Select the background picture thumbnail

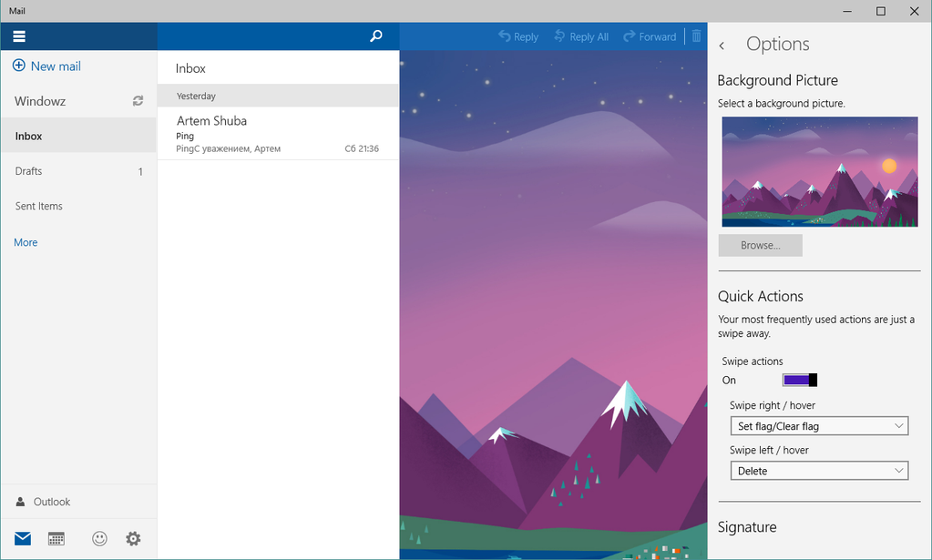coord(820,171)
